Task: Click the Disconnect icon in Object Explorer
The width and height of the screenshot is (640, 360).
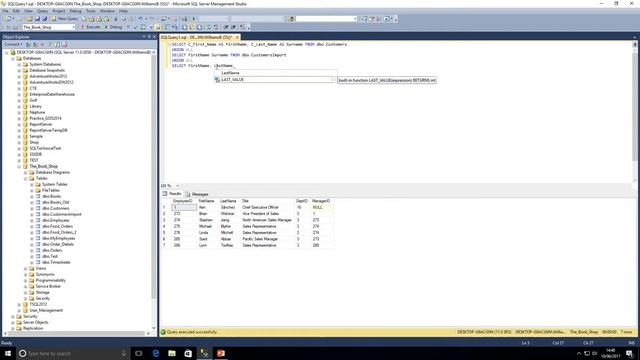Action: coord(36,44)
